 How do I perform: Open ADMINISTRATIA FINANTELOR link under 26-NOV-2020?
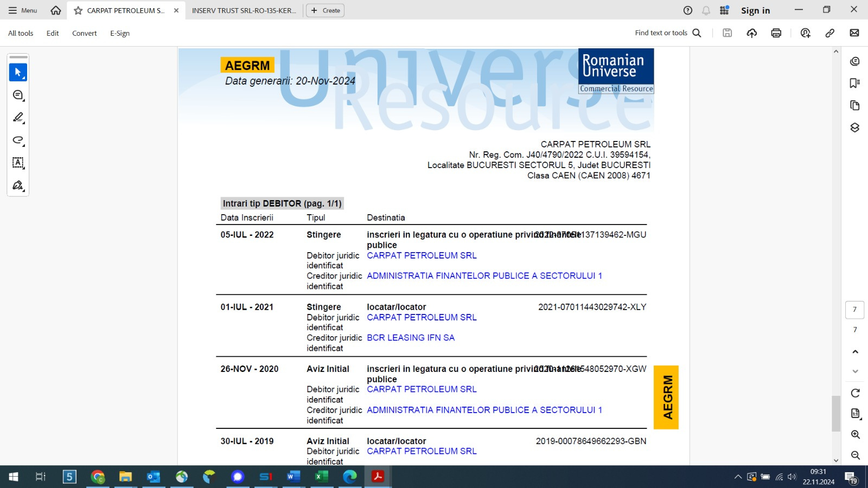coord(484,410)
